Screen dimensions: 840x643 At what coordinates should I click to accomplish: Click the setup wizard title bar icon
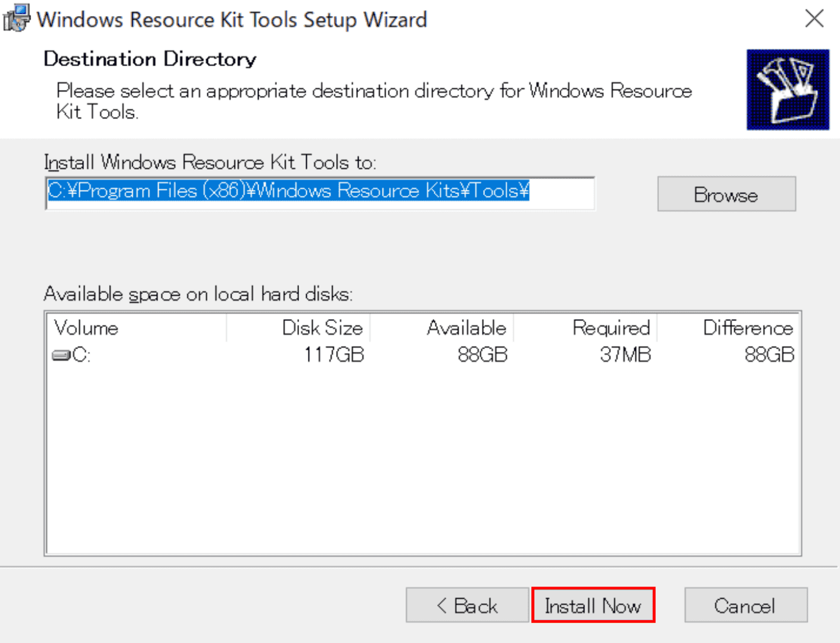(16, 18)
